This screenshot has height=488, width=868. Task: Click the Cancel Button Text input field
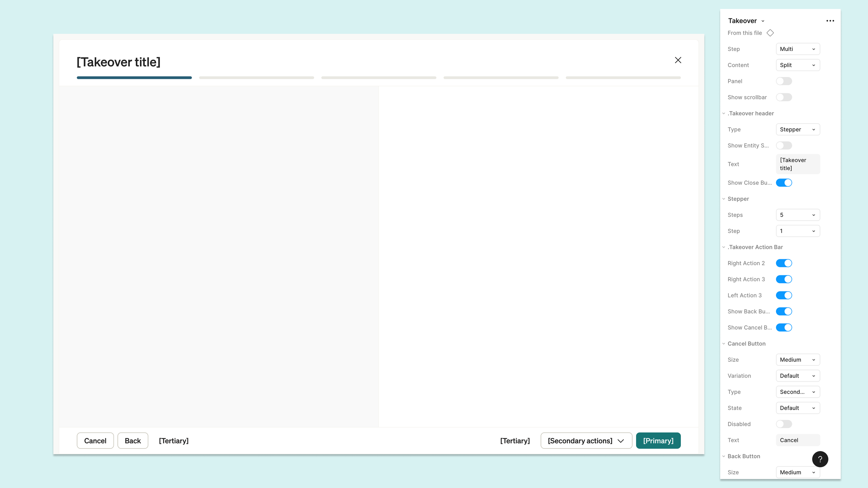click(x=798, y=440)
